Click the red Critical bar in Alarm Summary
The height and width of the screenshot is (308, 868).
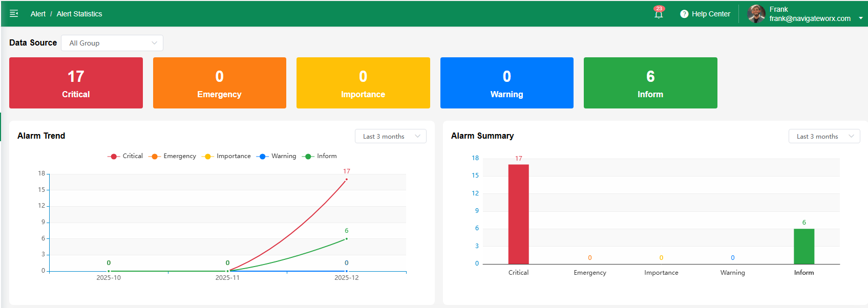point(518,214)
